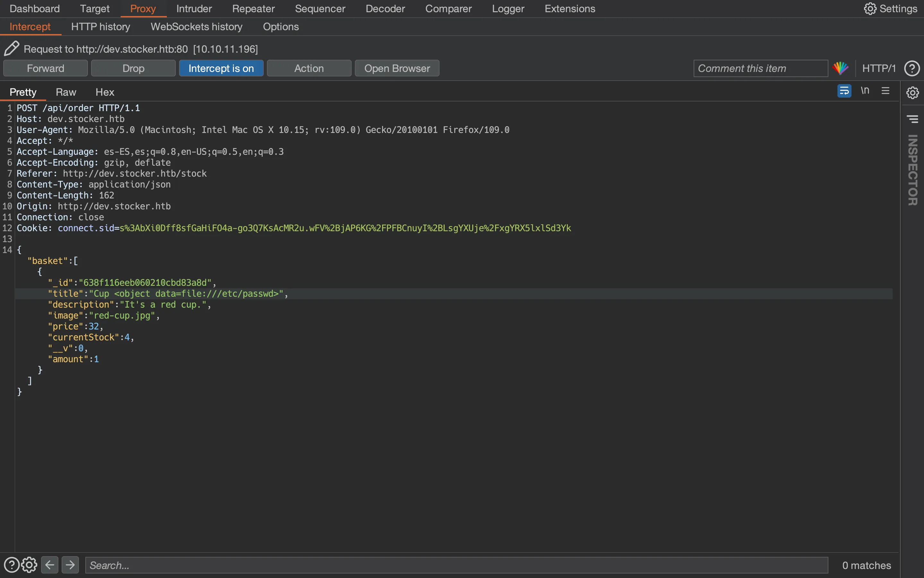This screenshot has height=578, width=924.
Task: Switch to the Comparer tab
Action: (449, 8)
